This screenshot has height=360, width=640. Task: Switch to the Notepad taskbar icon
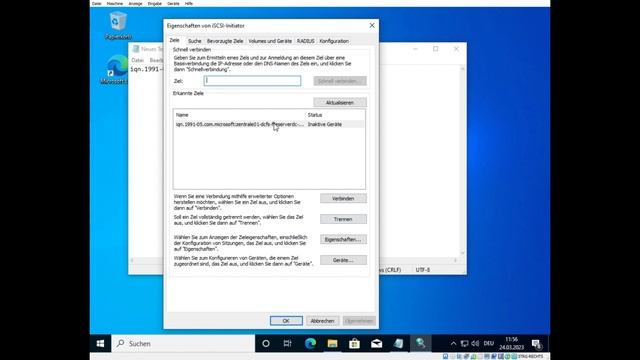tap(398, 343)
